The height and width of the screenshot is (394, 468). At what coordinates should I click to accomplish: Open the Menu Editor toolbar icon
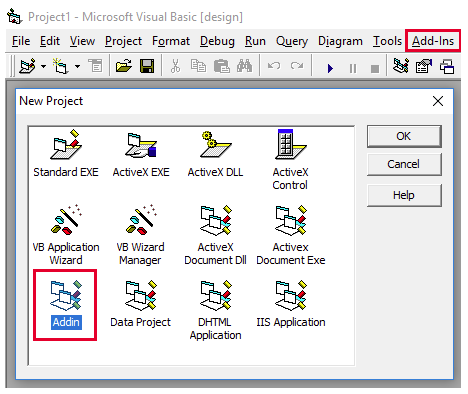[96, 66]
